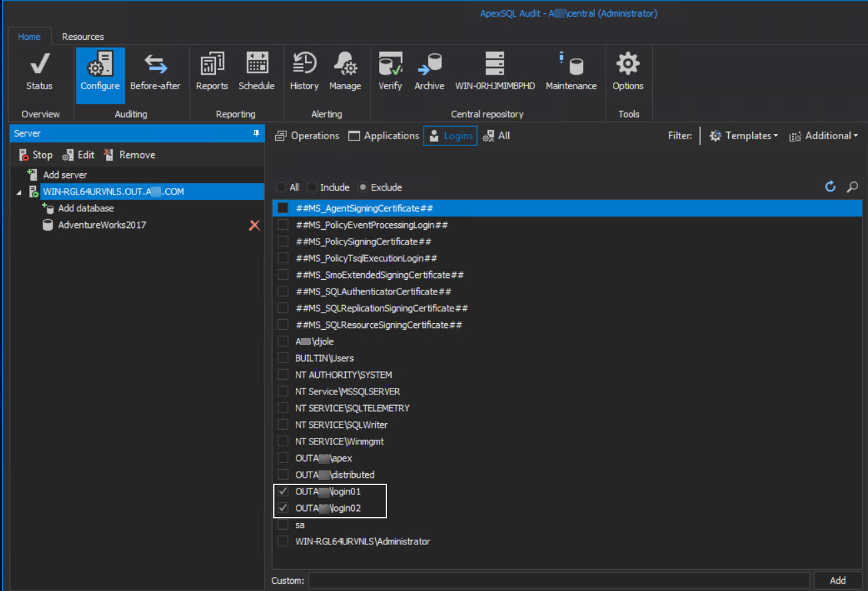Select the AdventureWorks2017 database
Image resolution: width=868 pixels, height=591 pixels.
coord(101,225)
